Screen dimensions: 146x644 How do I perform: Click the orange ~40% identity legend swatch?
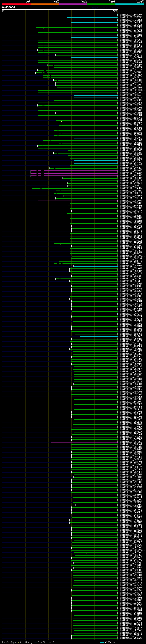pyautogui.click(x=44, y=4)
